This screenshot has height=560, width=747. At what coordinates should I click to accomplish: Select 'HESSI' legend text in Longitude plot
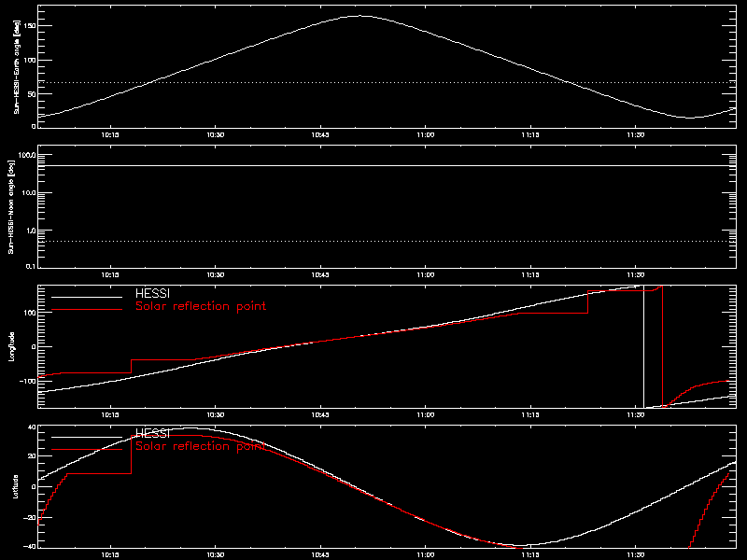[152, 293]
